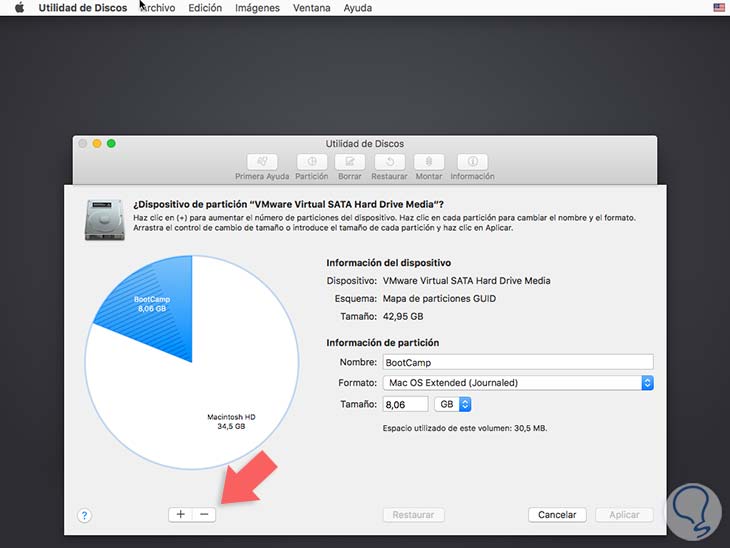The image size is (730, 548).
Task: Select the Macintosh HD 34,5 GB pie slice
Action: point(231,421)
